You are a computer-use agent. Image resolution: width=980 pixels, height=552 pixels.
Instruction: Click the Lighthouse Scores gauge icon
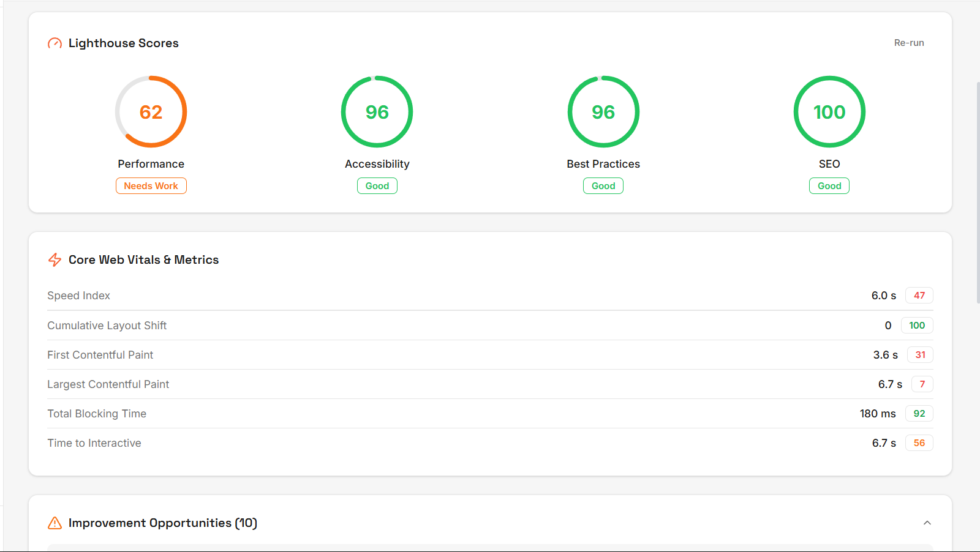point(55,43)
